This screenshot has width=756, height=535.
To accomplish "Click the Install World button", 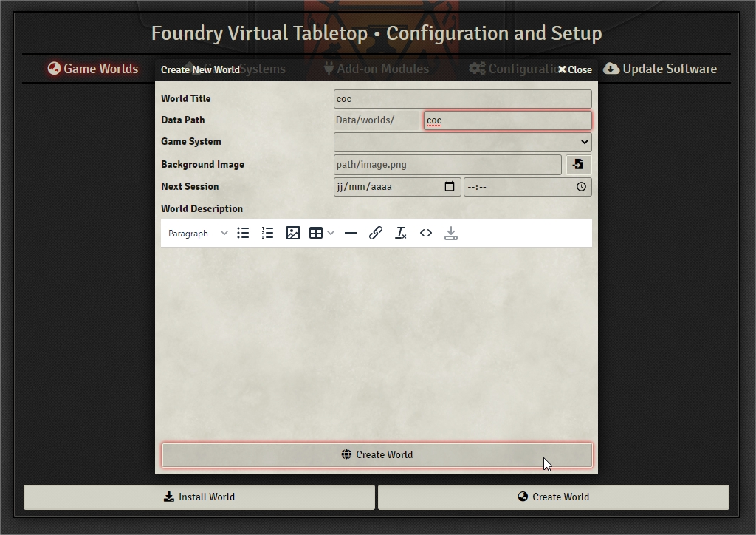I will tap(199, 497).
